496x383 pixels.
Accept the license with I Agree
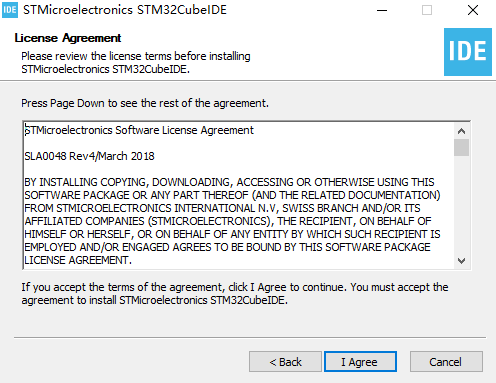tap(360, 362)
